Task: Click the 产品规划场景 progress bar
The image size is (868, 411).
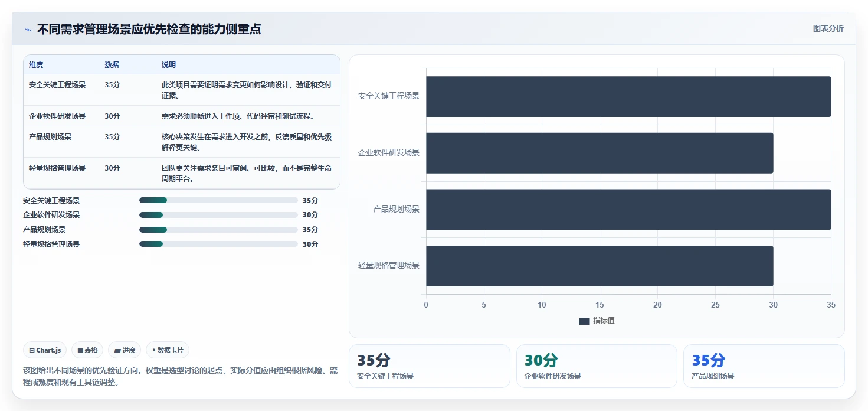Action: click(218, 230)
